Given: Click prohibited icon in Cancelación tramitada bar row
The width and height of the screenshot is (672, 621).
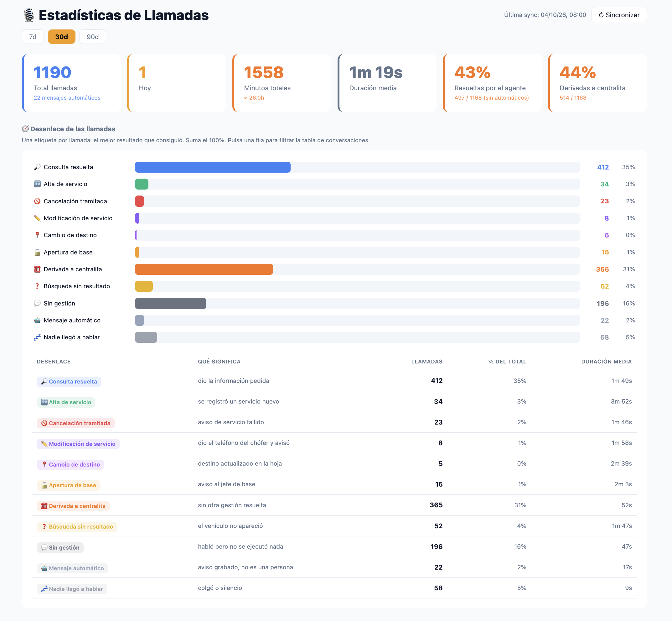Looking at the screenshot, I should coord(37,201).
